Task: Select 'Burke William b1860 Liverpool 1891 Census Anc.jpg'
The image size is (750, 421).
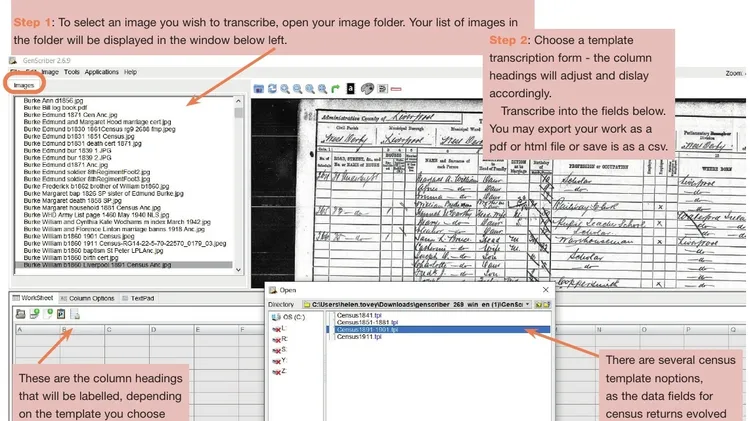Action: click(x=124, y=265)
